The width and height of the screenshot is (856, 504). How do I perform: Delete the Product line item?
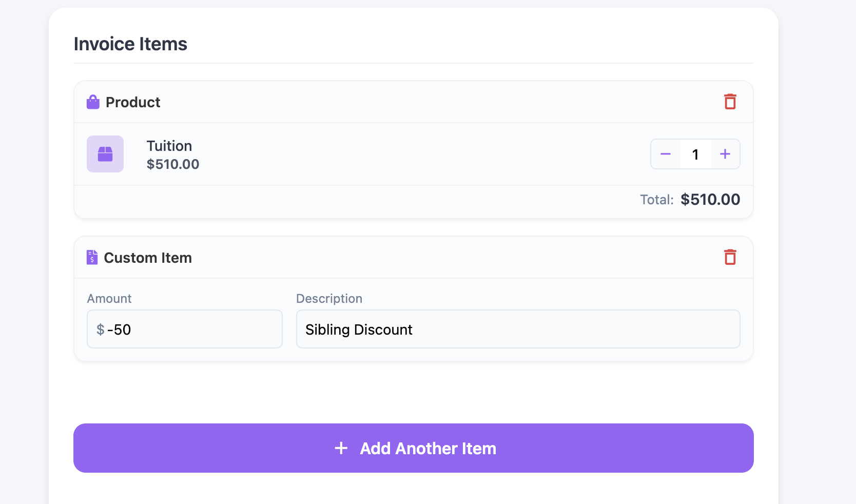[x=730, y=102]
